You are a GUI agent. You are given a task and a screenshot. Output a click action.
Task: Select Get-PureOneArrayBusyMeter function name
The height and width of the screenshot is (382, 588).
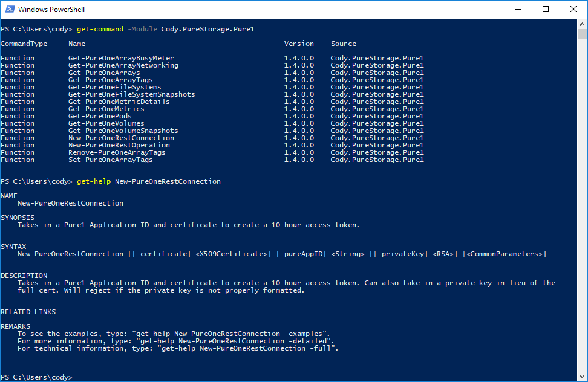click(x=121, y=58)
